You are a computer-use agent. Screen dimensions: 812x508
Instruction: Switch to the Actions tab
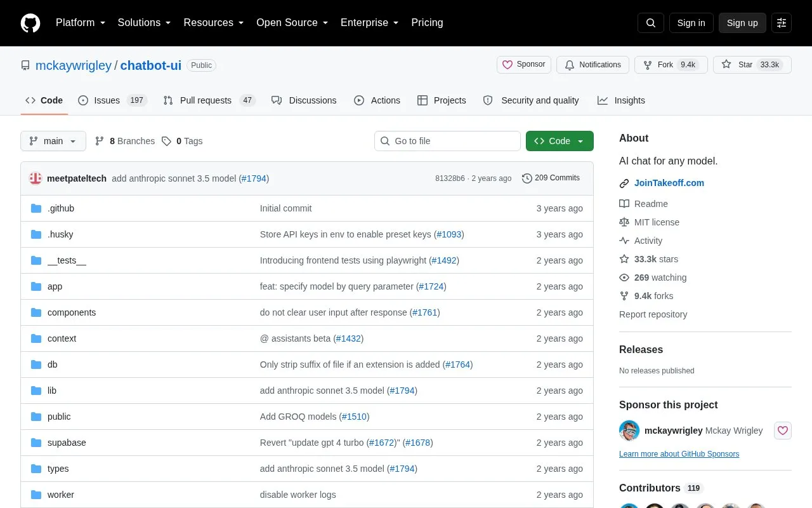pos(377,100)
